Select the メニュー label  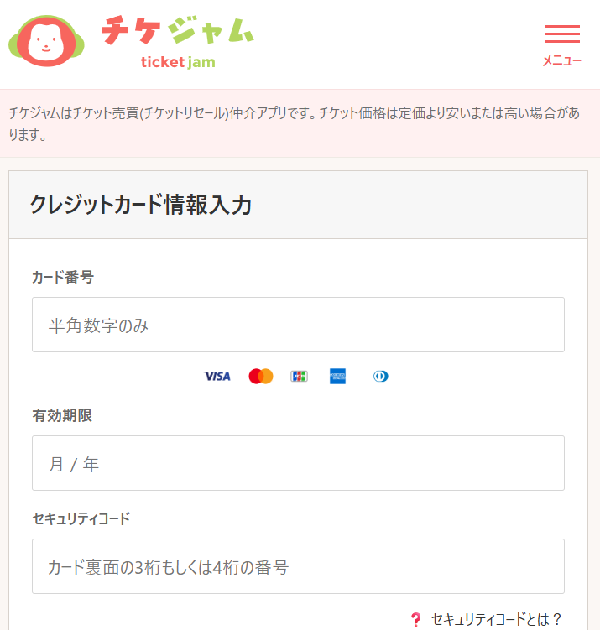click(562, 61)
